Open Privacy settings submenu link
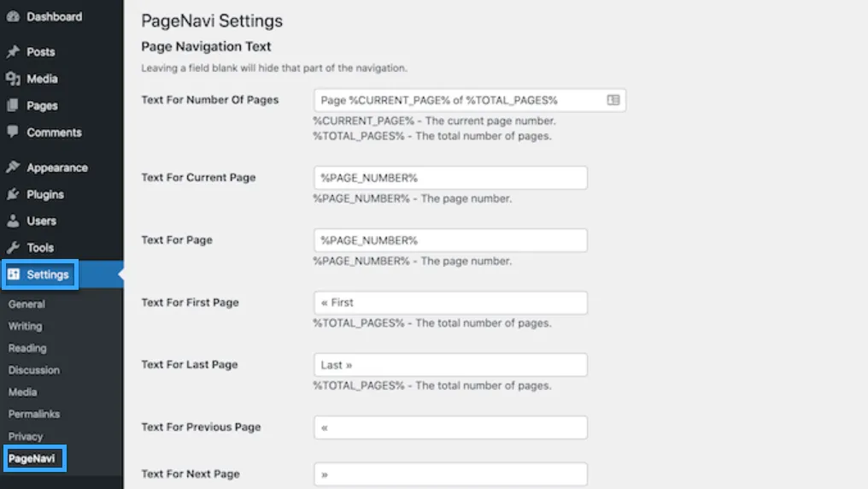 [x=26, y=436]
